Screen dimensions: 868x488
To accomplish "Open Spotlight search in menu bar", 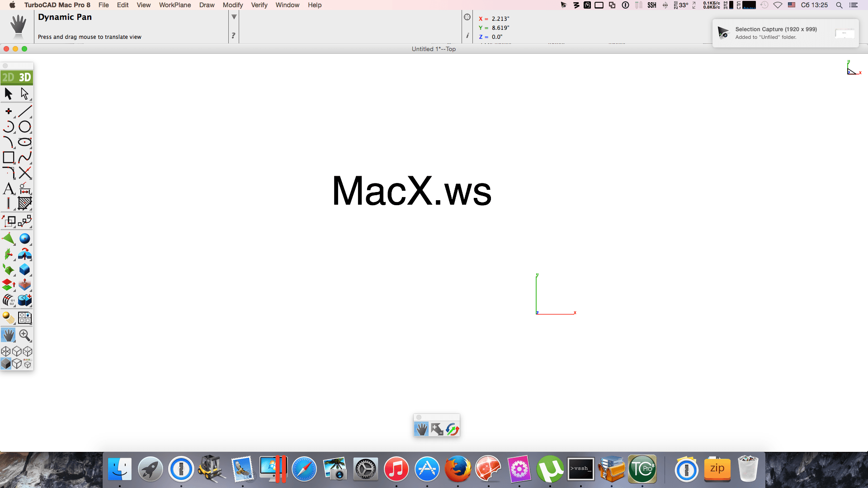I will pos(839,5).
